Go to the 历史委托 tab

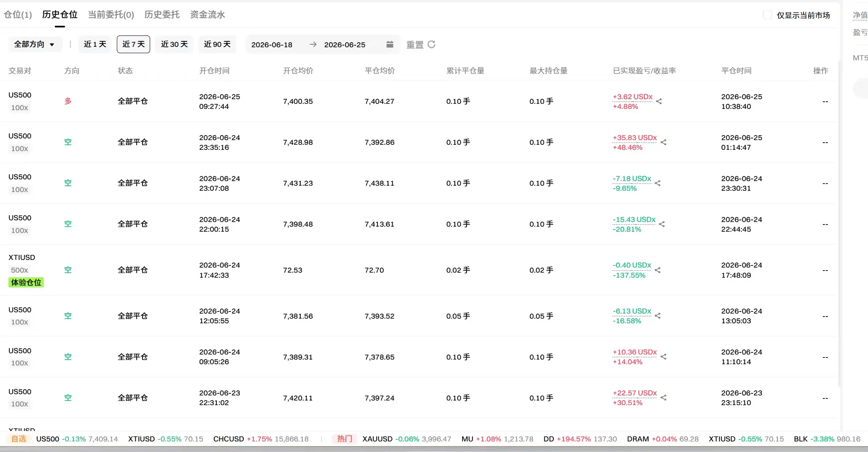pyautogui.click(x=162, y=15)
